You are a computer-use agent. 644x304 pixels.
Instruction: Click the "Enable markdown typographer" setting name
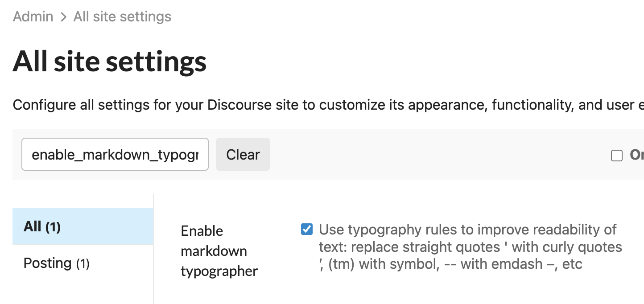click(x=219, y=251)
